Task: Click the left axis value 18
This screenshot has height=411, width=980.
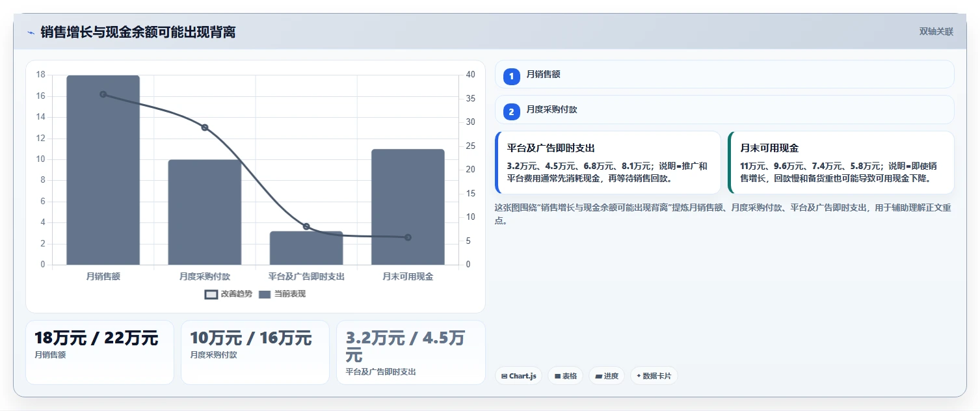Action: click(41, 75)
